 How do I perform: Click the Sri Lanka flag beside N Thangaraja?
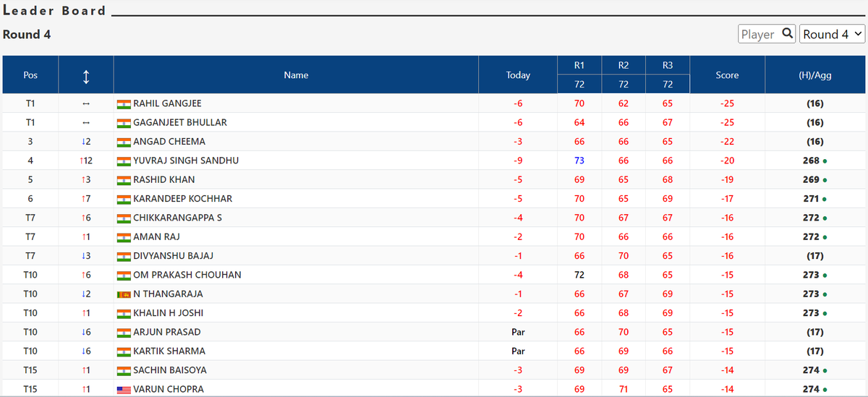[124, 294]
